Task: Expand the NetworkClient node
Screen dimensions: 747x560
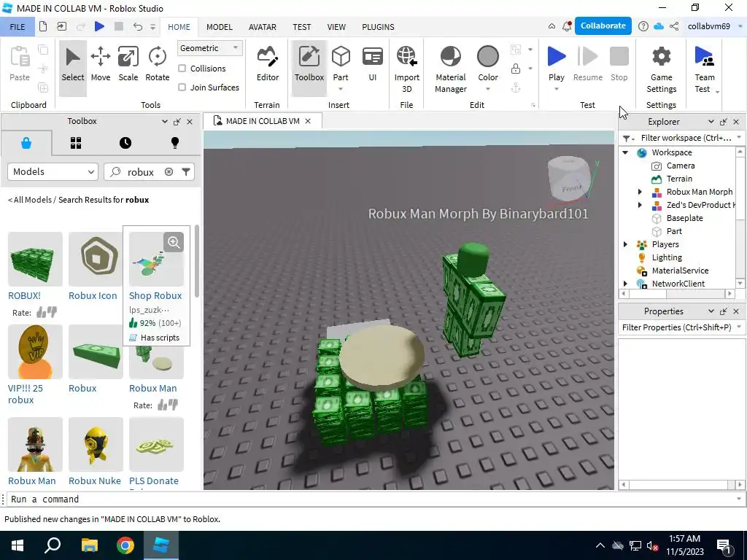Action: point(625,284)
